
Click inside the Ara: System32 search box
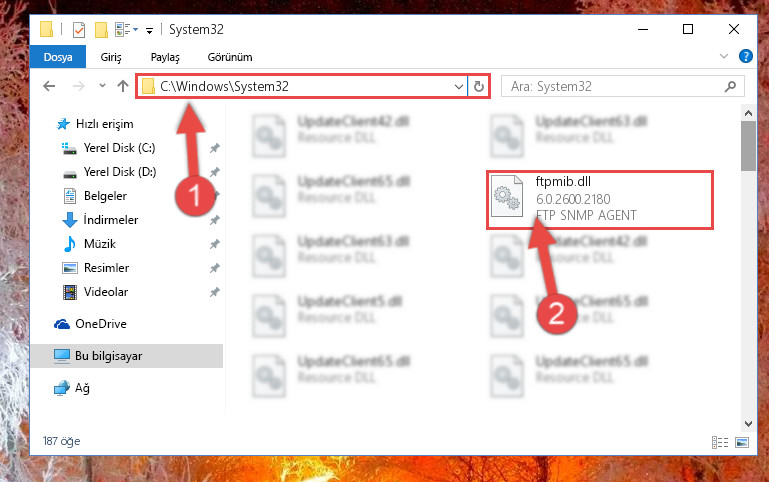pyautogui.click(x=613, y=87)
